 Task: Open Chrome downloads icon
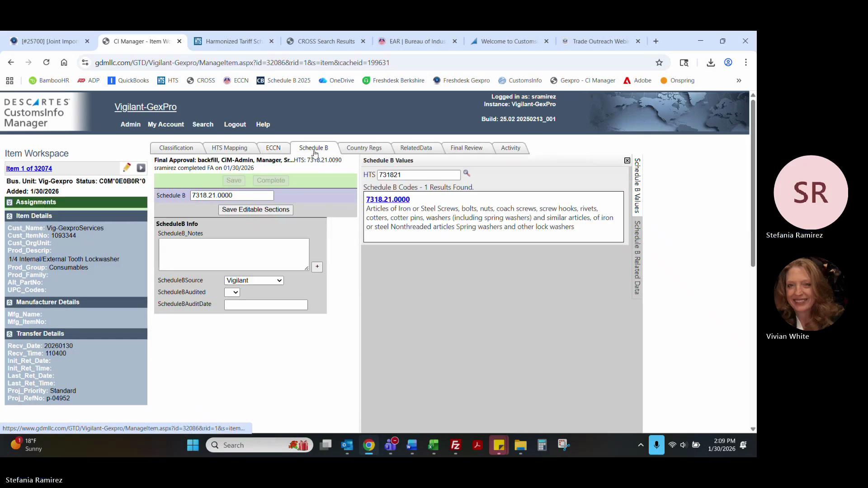[711, 63]
